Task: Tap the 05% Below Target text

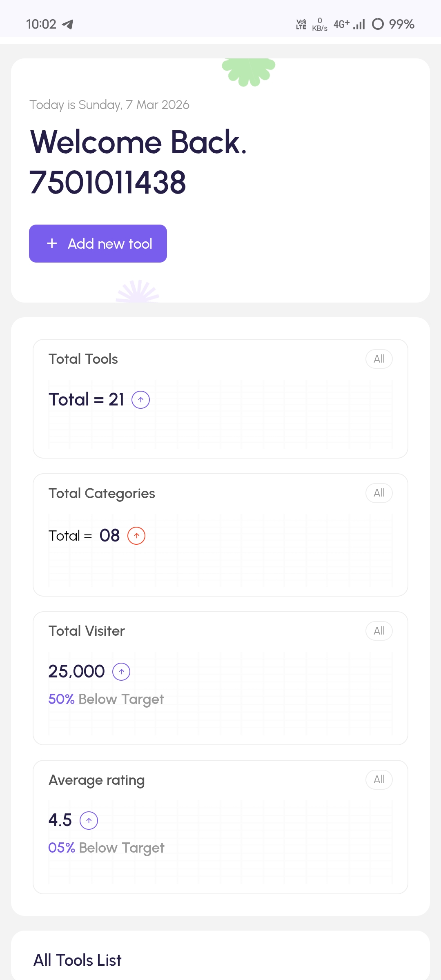Action: tap(106, 848)
